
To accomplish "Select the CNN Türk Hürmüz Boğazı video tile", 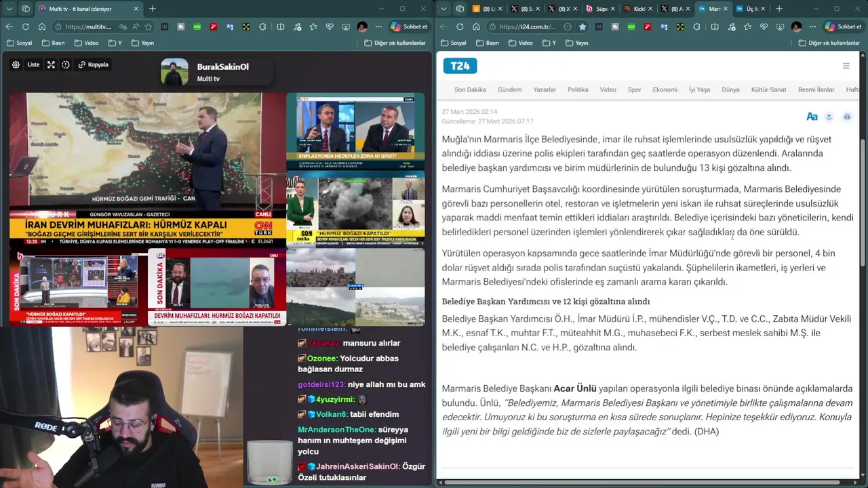I will tap(147, 169).
